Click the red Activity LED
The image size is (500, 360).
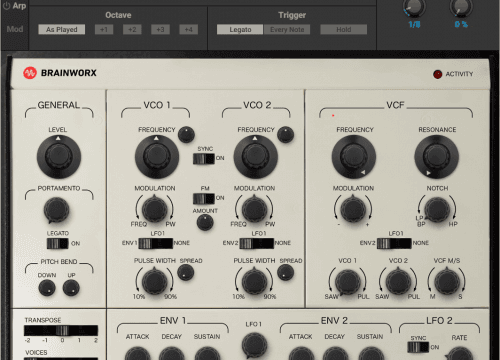[437, 74]
